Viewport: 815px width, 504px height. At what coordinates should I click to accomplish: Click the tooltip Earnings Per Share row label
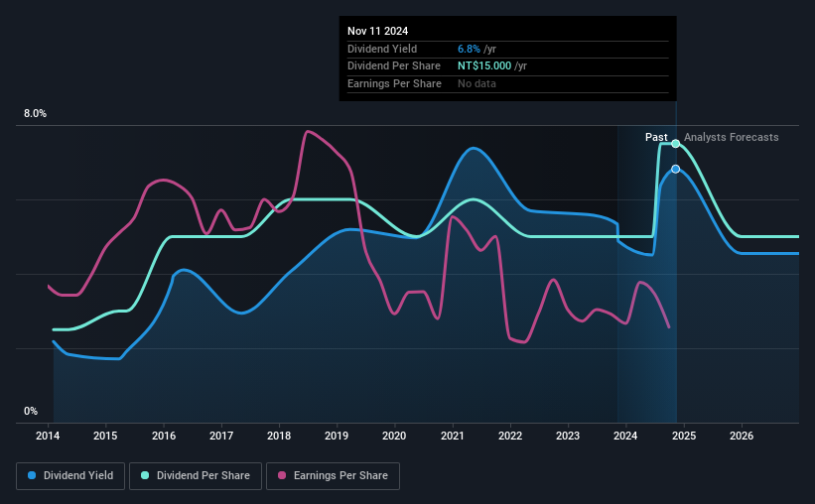click(394, 83)
